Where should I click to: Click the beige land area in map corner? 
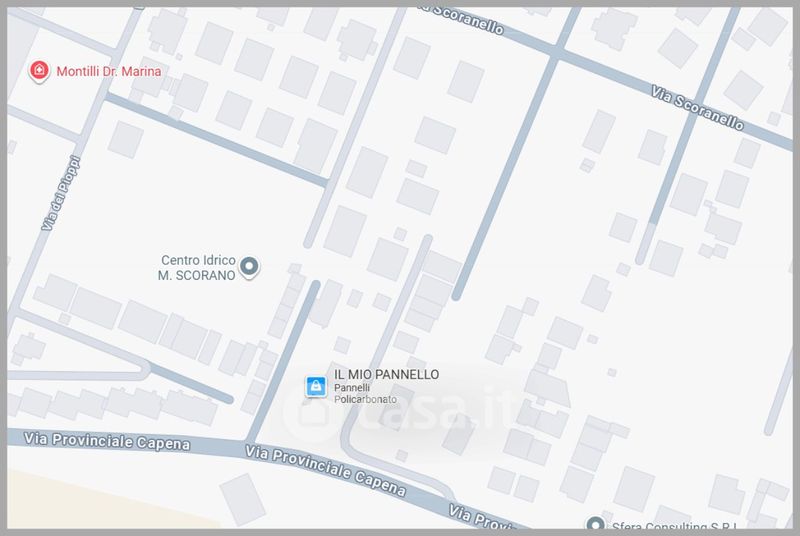(x=102, y=502)
